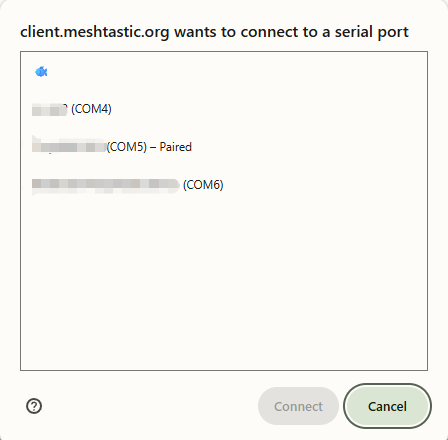Click the blurred device name beside COM6
Image resolution: width=448 pixels, height=440 pixels.
click(106, 185)
